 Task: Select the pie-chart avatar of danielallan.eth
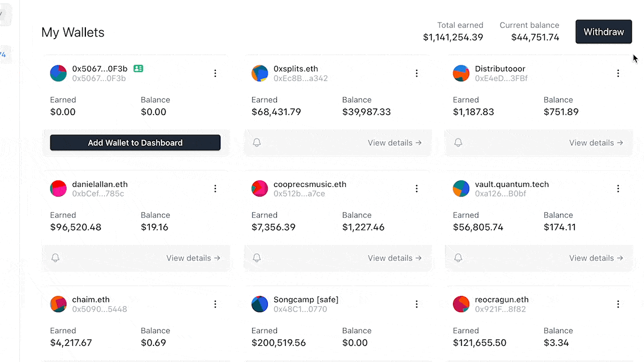[x=58, y=189]
